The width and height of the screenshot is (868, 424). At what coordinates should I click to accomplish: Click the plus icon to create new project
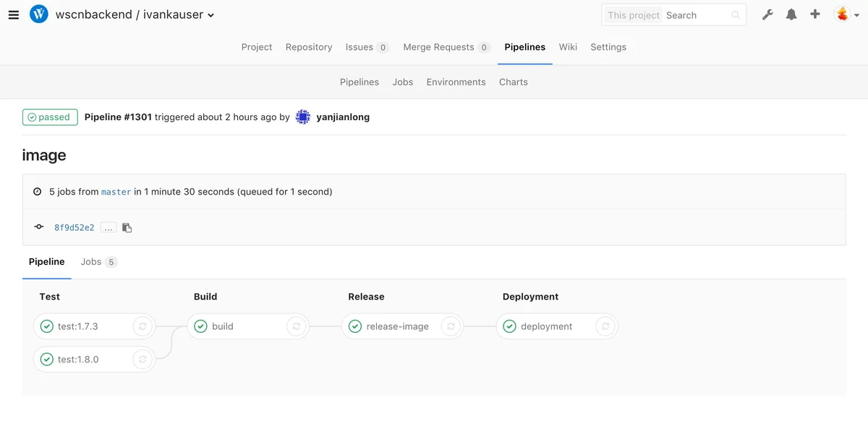pyautogui.click(x=815, y=14)
